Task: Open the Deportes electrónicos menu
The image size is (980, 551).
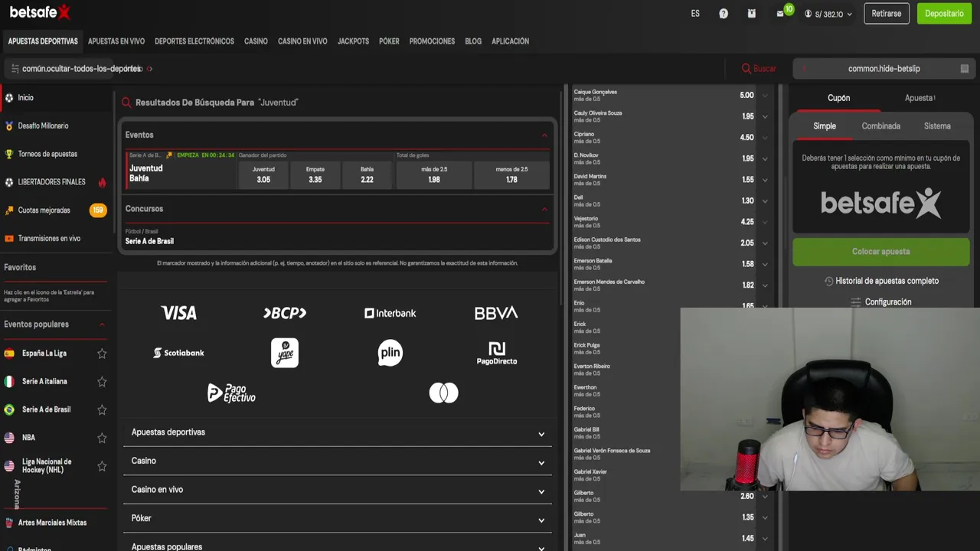Action: (194, 41)
